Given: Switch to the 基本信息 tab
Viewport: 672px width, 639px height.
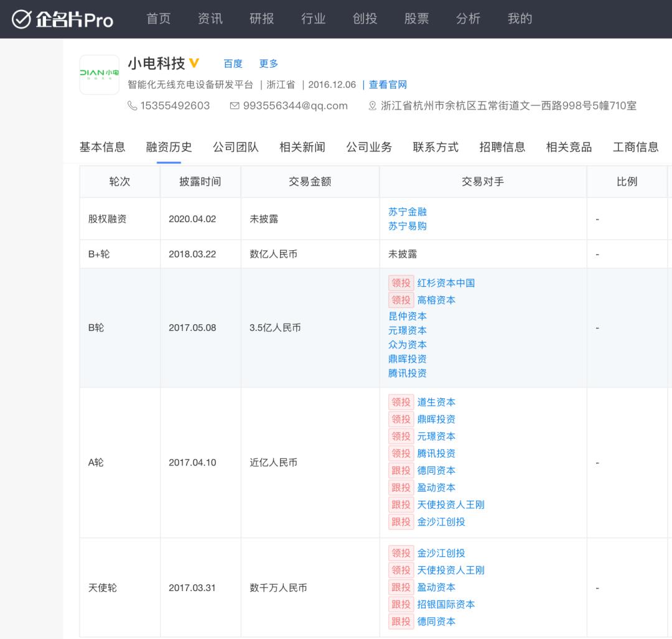Looking at the screenshot, I should pos(103,147).
